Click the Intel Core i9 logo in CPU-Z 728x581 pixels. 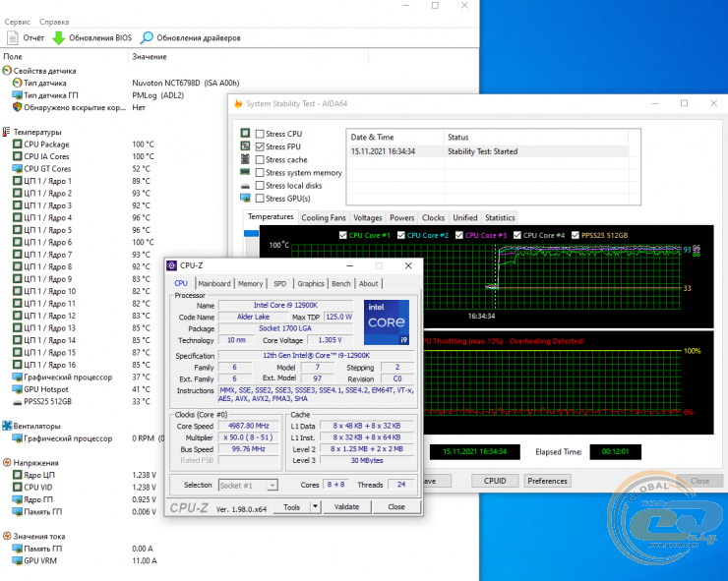[387, 322]
